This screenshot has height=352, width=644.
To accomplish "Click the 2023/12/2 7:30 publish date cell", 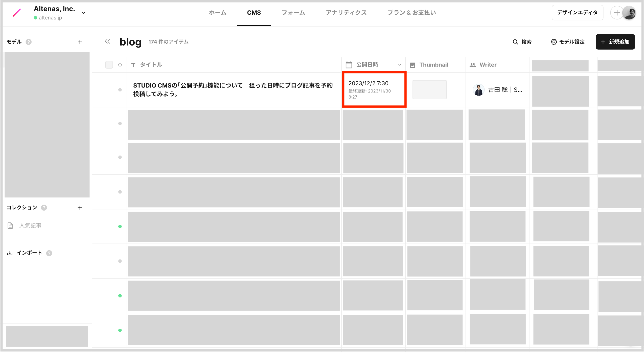I will 374,90.
